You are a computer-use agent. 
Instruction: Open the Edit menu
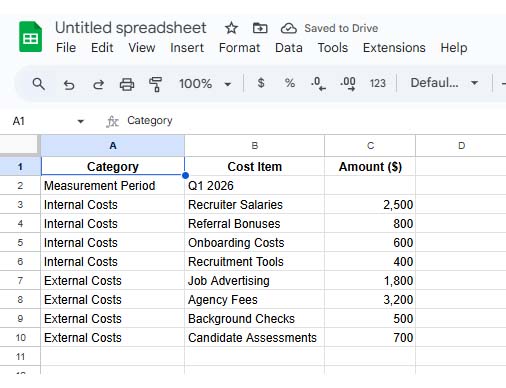pyautogui.click(x=102, y=48)
